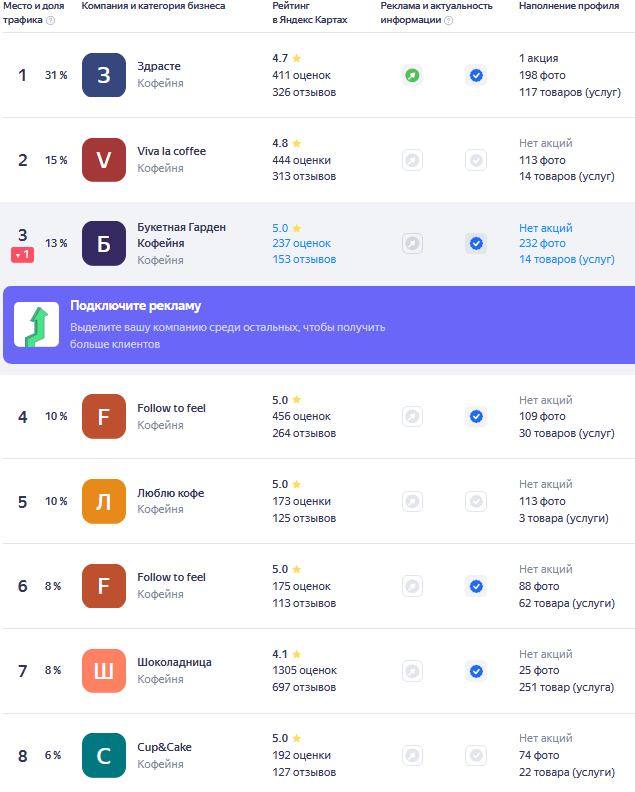
Task: Open the '153 отзывов' link
Action: (304, 259)
